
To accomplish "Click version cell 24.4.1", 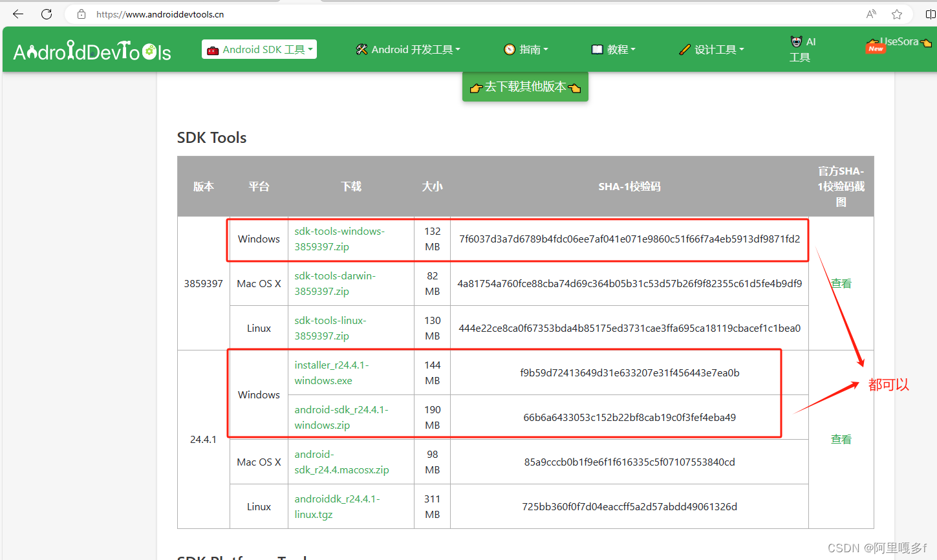I will (x=203, y=439).
